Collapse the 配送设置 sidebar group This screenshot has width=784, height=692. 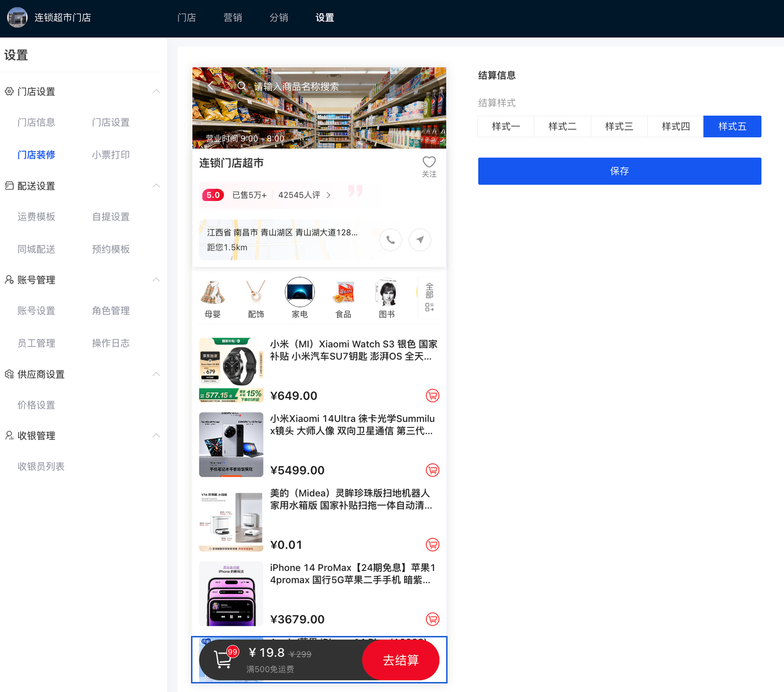(x=156, y=186)
